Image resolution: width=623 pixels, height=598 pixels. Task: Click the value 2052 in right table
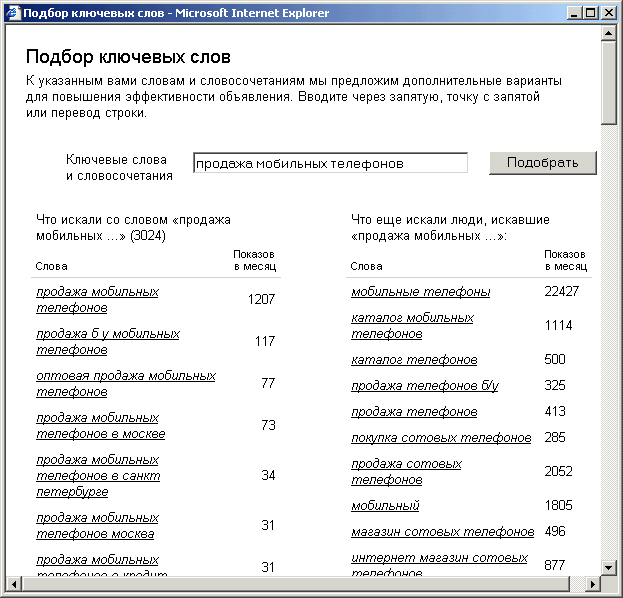coord(558,472)
